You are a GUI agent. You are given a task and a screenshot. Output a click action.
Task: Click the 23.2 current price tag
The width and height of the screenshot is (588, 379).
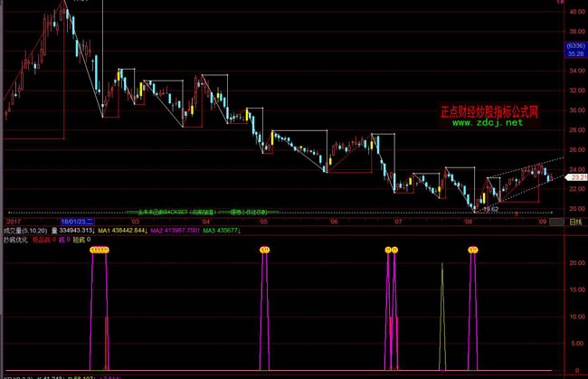tap(575, 178)
